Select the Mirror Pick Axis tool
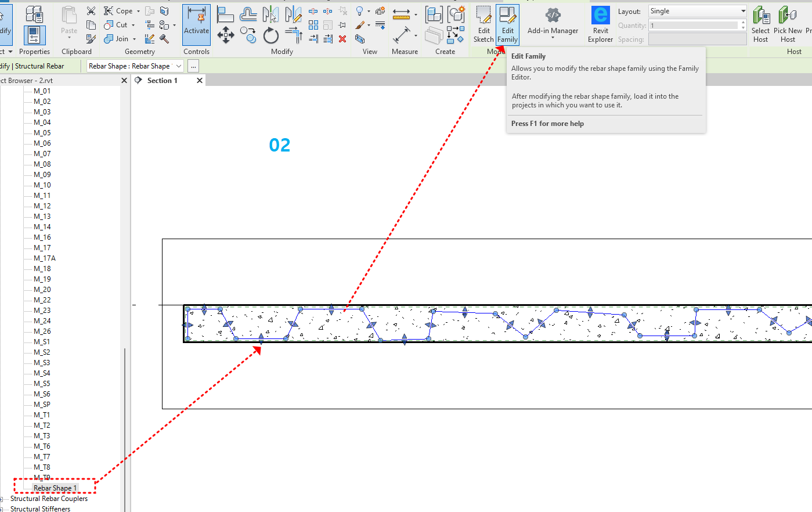Screen dimensions: 812x512 tap(270, 14)
